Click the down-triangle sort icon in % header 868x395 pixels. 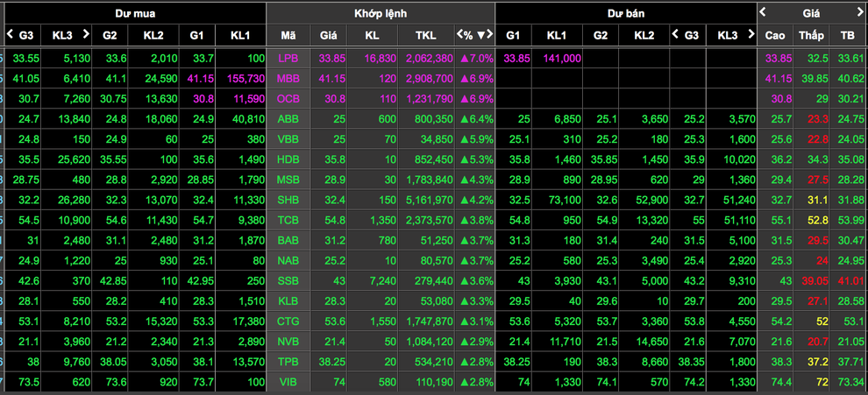tap(480, 35)
